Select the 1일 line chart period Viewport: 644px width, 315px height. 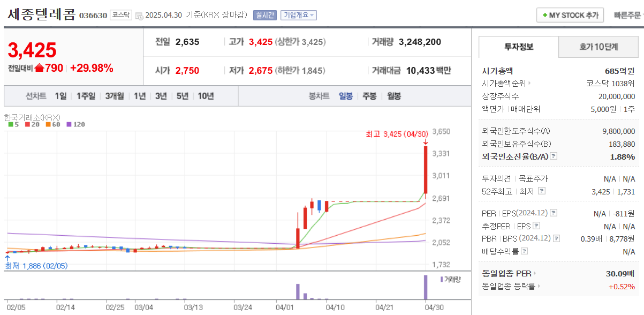coord(61,96)
